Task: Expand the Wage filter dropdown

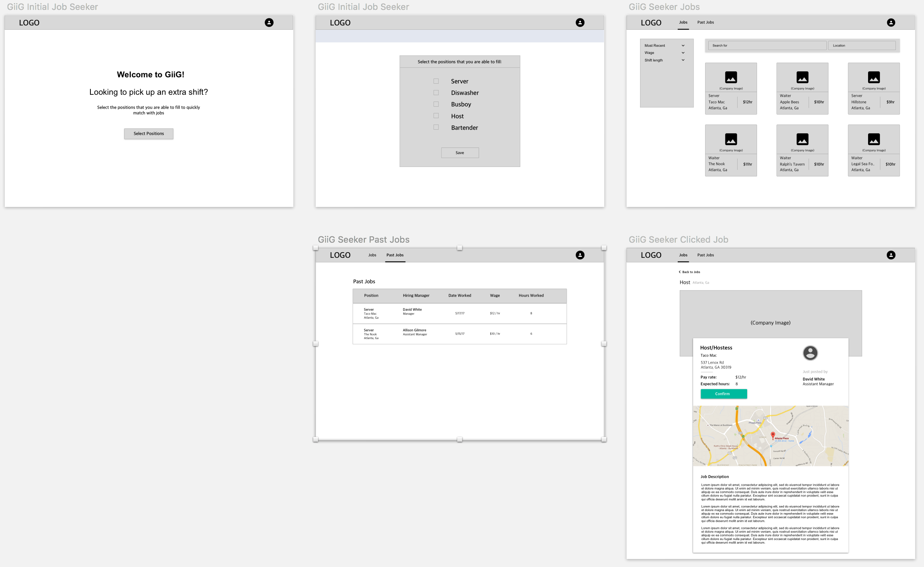Action: click(683, 53)
